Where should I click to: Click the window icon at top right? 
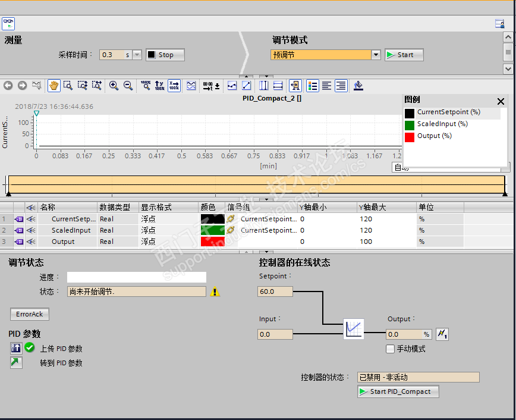click(499, 23)
